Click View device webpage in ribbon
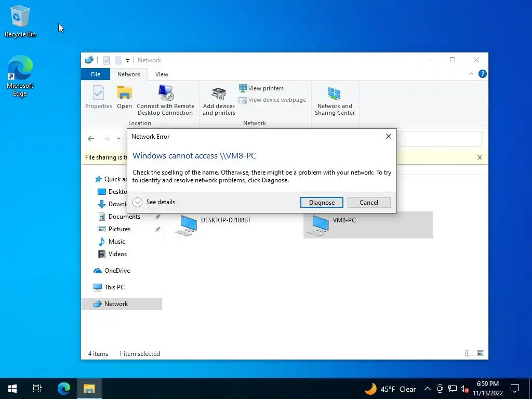This screenshot has height=399, width=532. (x=272, y=100)
